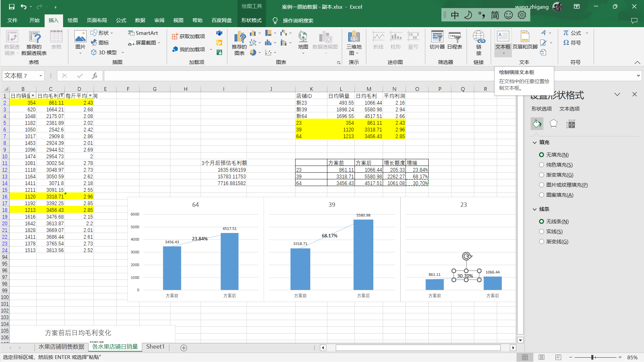Insert a timeline (日程表)
Image resolution: width=644 pixels, height=362 pixels.
click(455, 40)
